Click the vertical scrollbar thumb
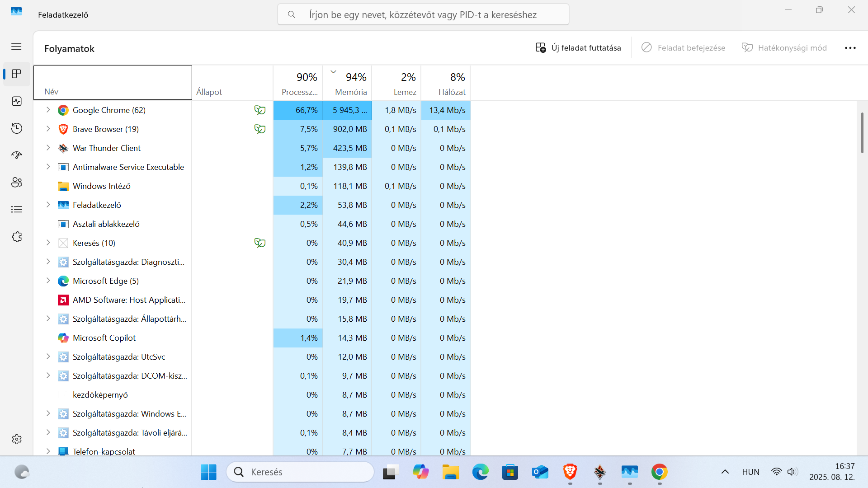 (x=862, y=133)
